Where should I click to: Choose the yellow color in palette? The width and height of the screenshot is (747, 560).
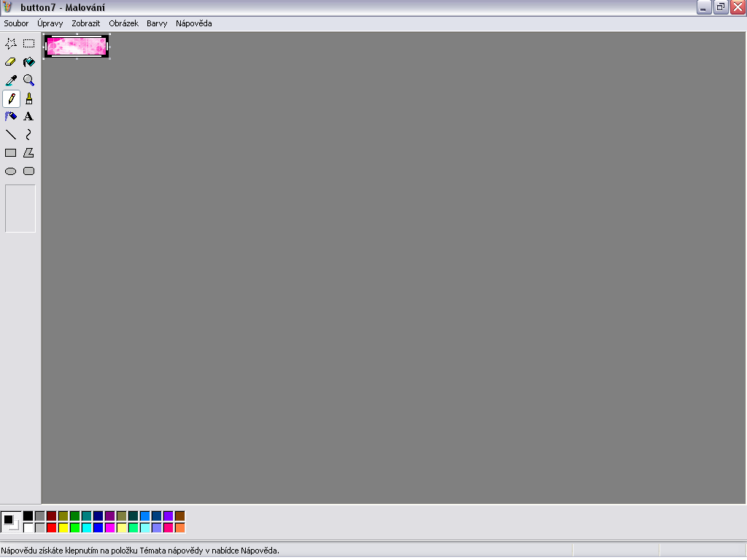point(63,527)
